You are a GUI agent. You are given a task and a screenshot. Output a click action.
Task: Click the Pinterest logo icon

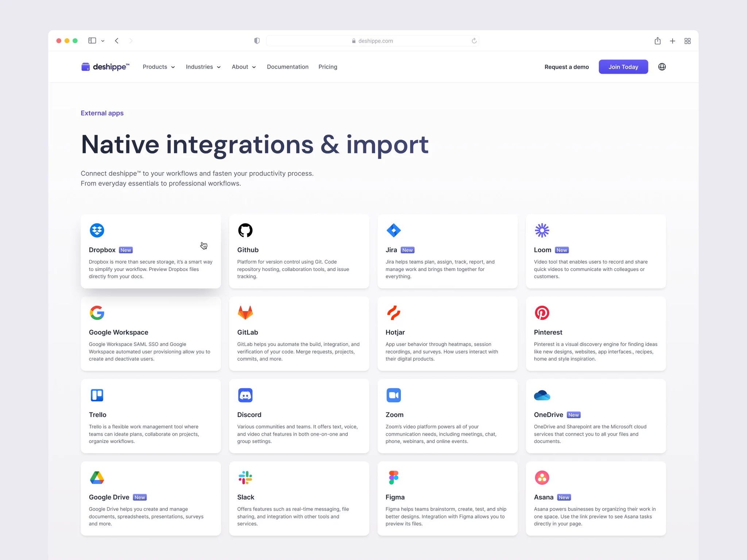(542, 313)
